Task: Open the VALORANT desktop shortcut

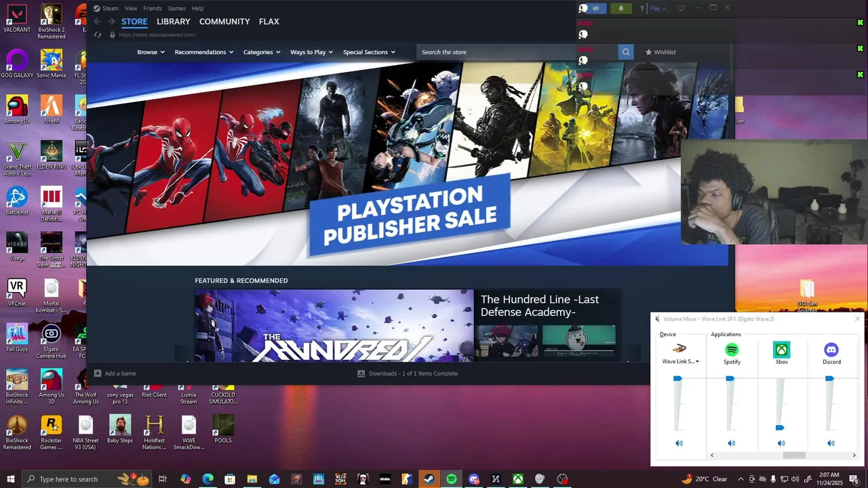Action: pos(17,18)
